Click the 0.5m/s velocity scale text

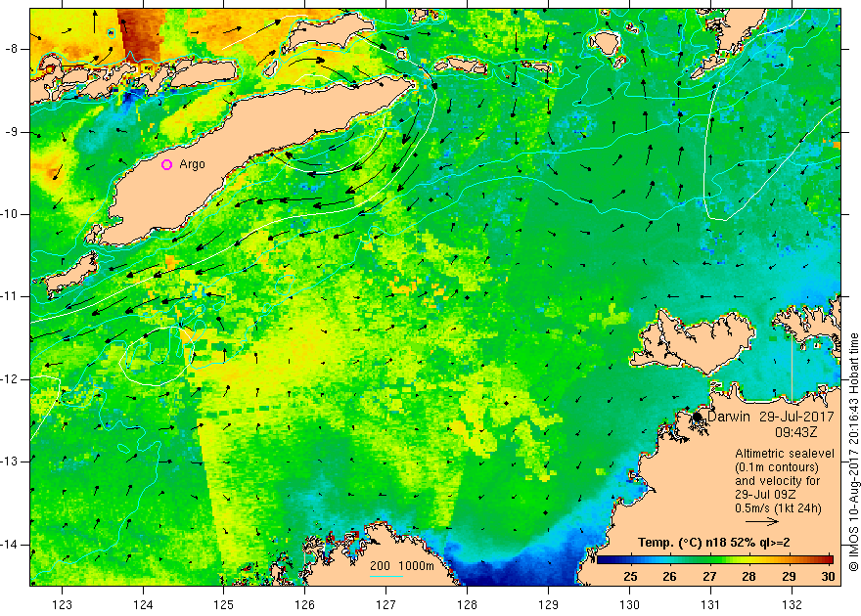778,508
